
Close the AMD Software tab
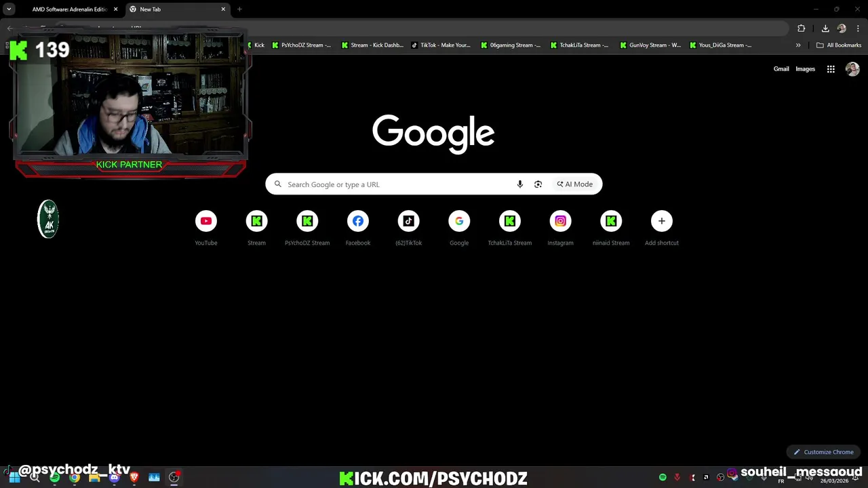pos(116,9)
